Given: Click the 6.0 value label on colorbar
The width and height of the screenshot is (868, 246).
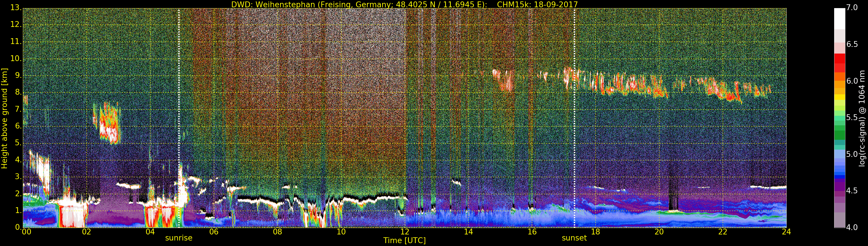Looking at the screenshot, I should click(852, 81).
